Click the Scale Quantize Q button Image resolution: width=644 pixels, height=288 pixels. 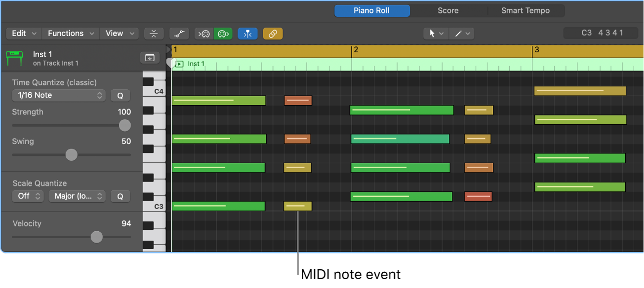click(x=120, y=196)
